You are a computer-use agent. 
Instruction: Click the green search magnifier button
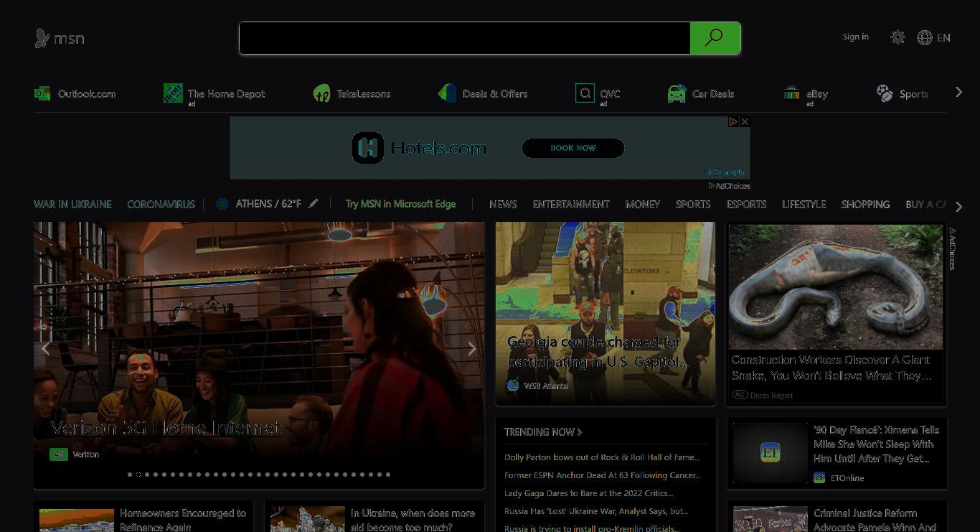[715, 38]
